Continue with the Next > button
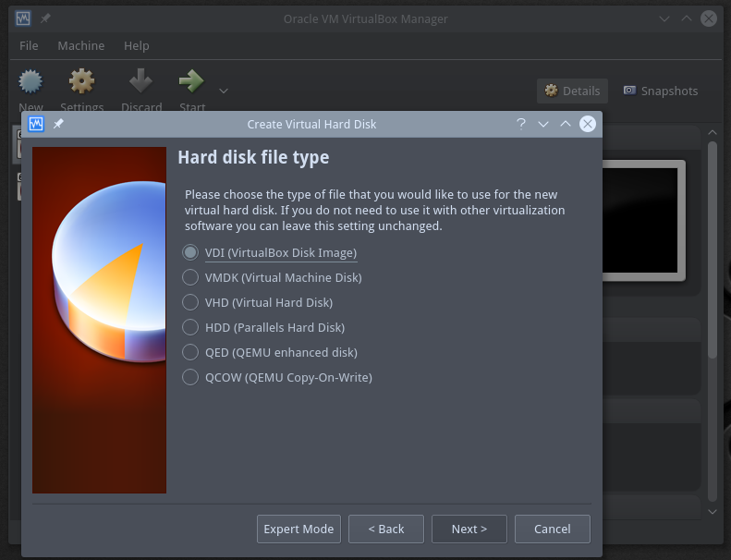Viewport: 731px width, 560px height. click(469, 529)
